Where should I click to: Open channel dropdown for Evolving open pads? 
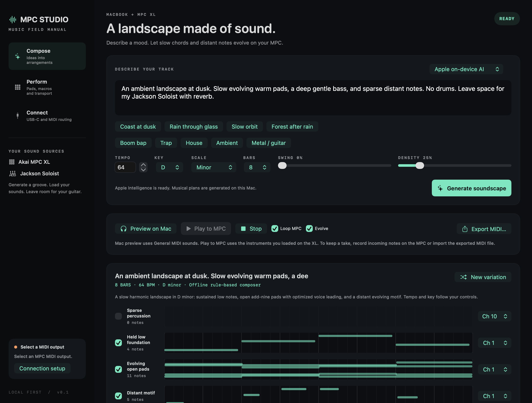point(494,369)
